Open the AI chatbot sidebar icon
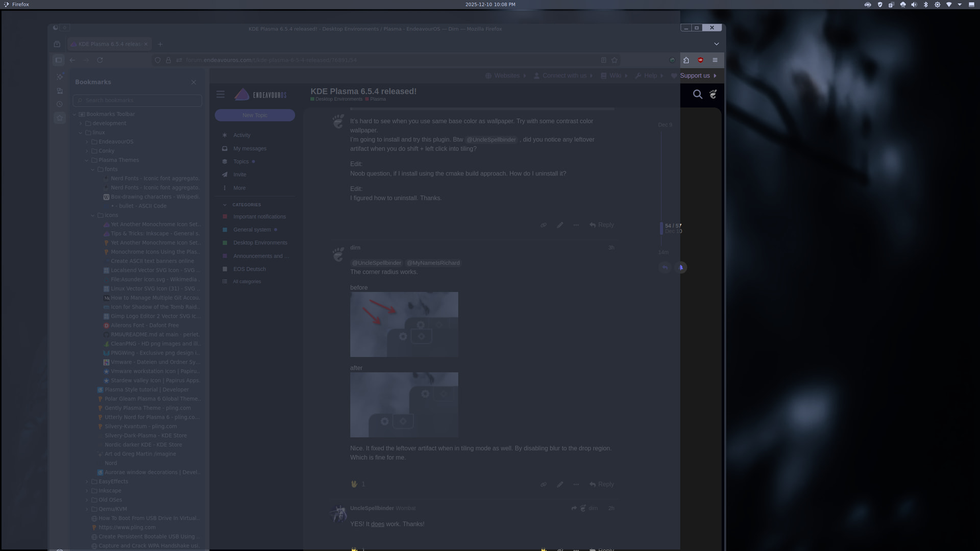The image size is (980, 551). (x=60, y=77)
